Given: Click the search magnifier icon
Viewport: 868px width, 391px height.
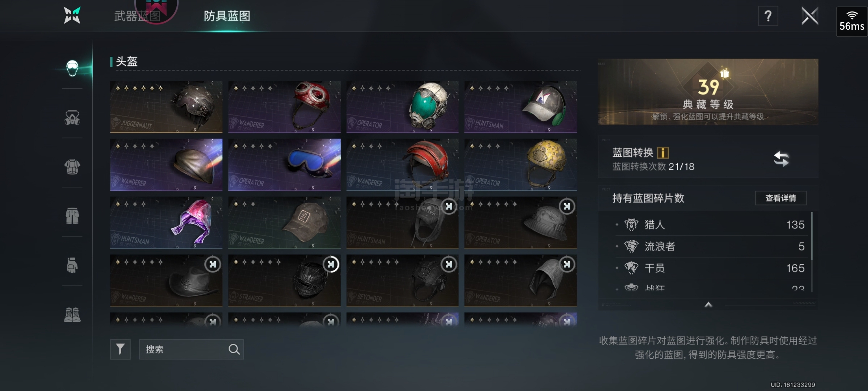Looking at the screenshot, I should 234,349.
